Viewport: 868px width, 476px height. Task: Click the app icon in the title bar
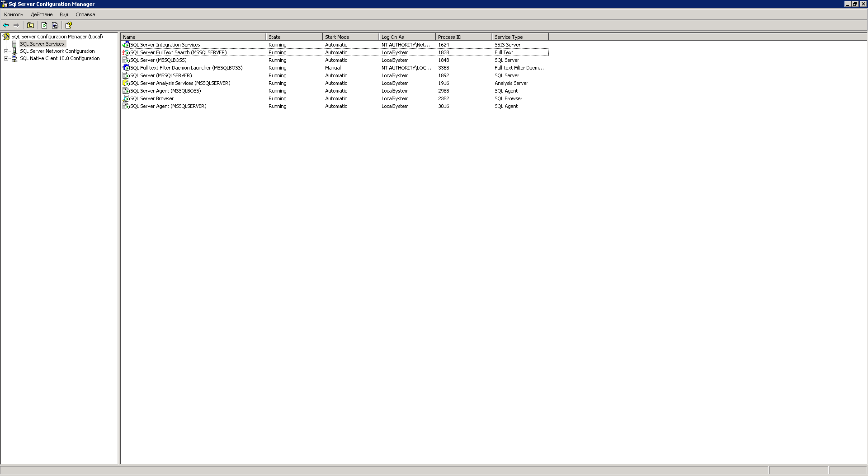pyautogui.click(x=5, y=4)
